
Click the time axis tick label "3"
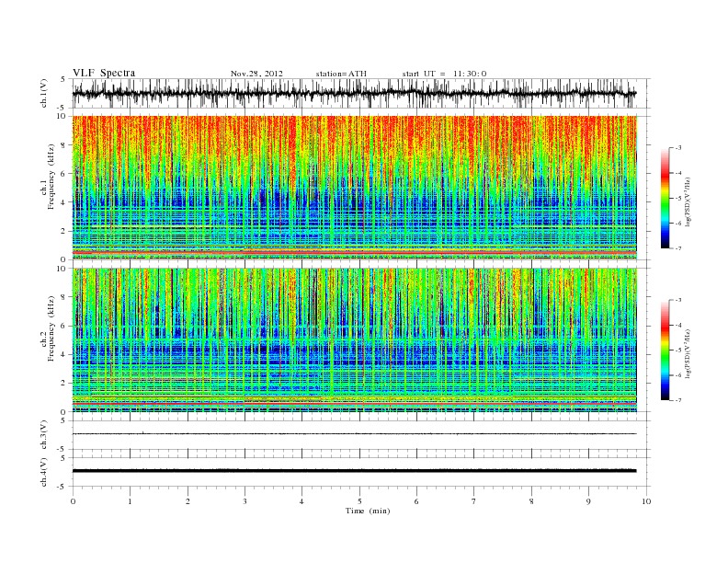coord(245,501)
